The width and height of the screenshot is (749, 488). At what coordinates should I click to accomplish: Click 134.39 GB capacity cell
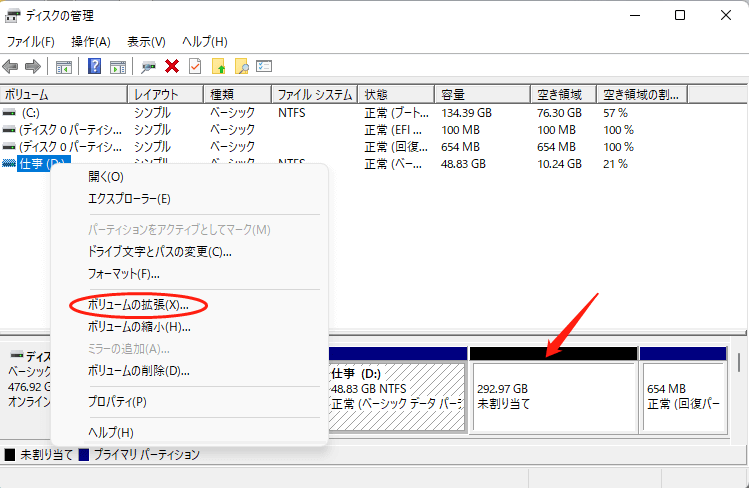pos(466,113)
